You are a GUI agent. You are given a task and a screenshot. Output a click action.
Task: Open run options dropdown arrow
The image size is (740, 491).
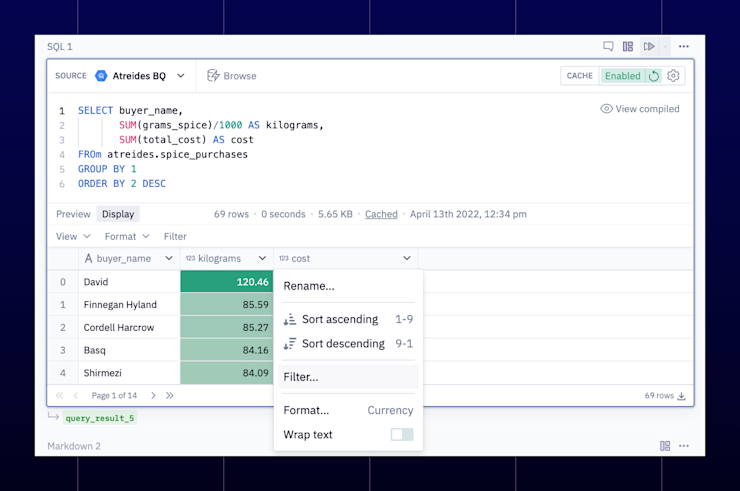(x=665, y=46)
